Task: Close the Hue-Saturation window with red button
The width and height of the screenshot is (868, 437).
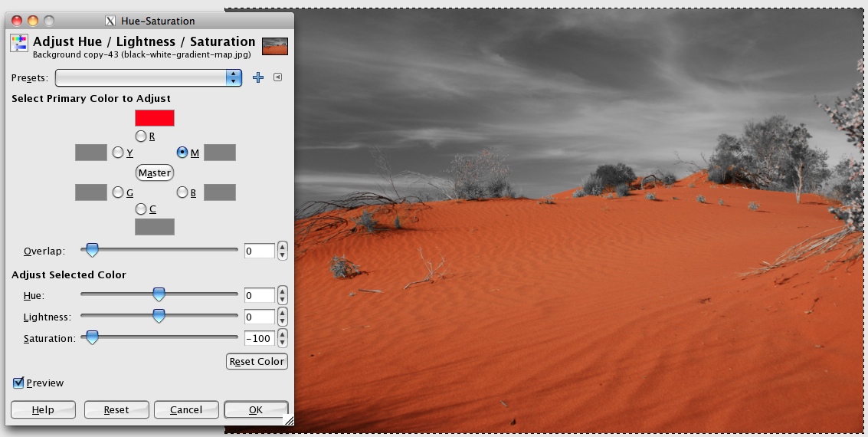Action: (17, 21)
